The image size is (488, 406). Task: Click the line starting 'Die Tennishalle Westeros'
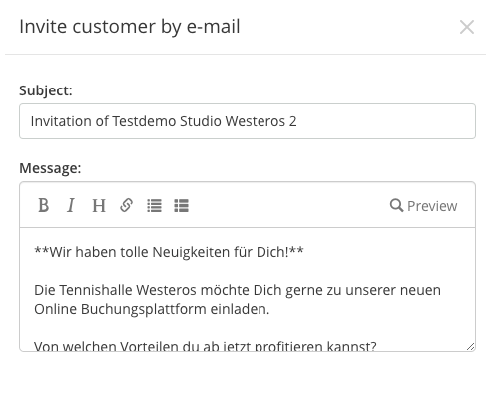(237, 290)
